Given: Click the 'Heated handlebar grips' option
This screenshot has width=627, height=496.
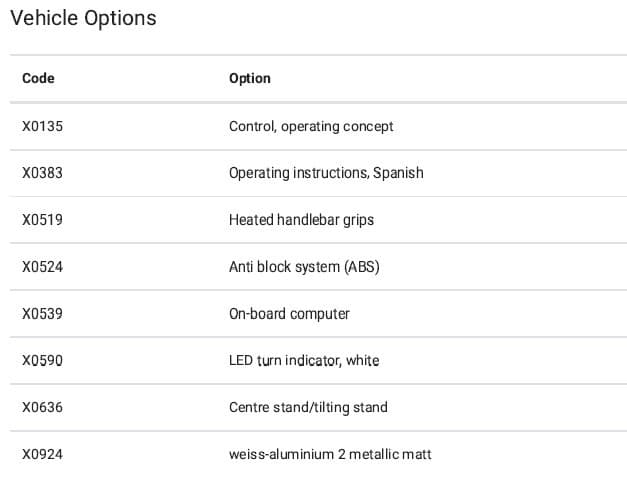Looking at the screenshot, I should [x=301, y=220].
